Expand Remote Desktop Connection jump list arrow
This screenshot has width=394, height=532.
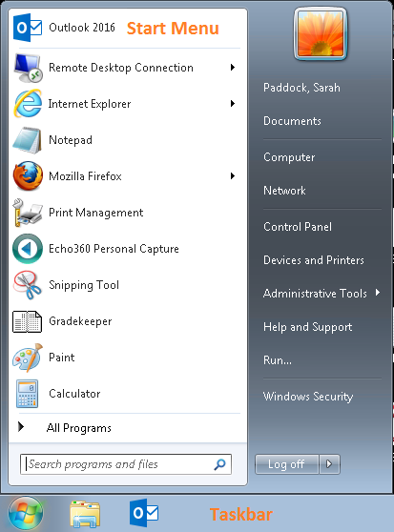[x=233, y=67]
